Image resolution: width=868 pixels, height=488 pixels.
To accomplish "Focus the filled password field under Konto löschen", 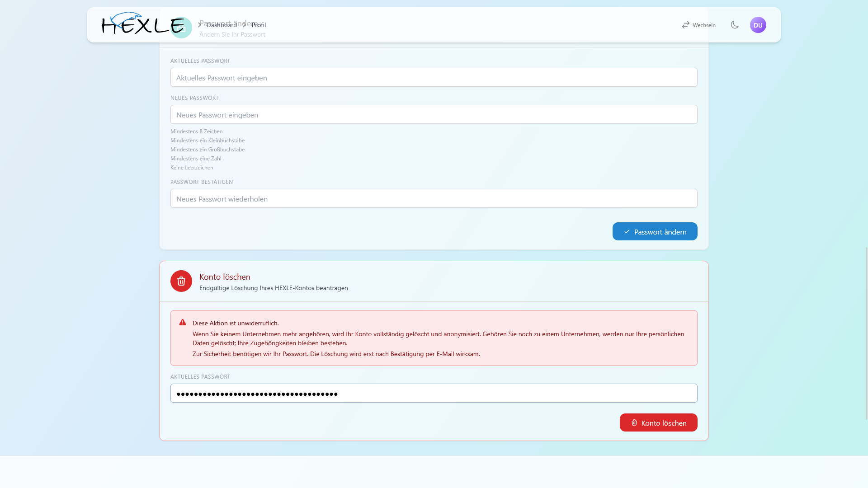I will click(x=434, y=393).
